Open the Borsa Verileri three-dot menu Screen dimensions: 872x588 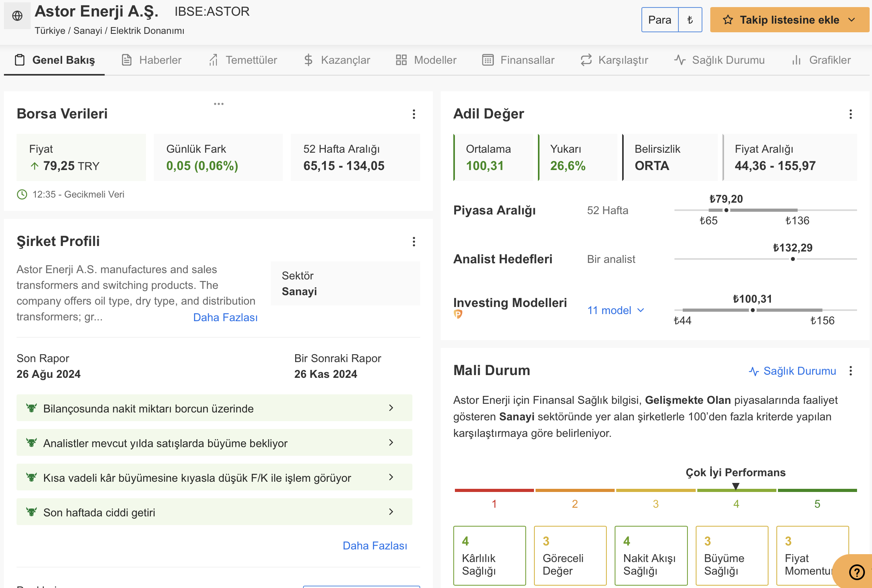coord(414,114)
